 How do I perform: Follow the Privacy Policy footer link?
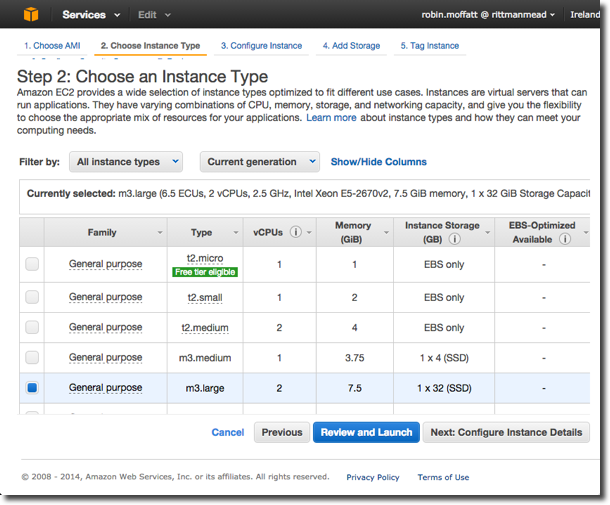click(x=373, y=477)
